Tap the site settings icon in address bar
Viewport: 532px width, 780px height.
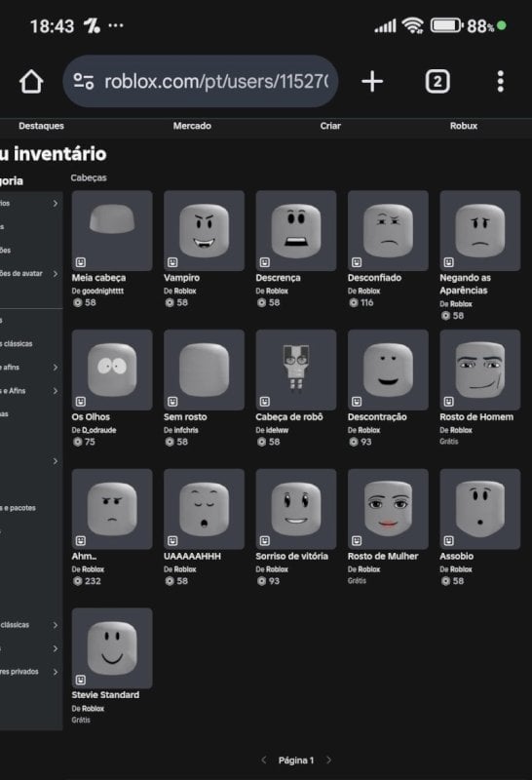coord(84,81)
